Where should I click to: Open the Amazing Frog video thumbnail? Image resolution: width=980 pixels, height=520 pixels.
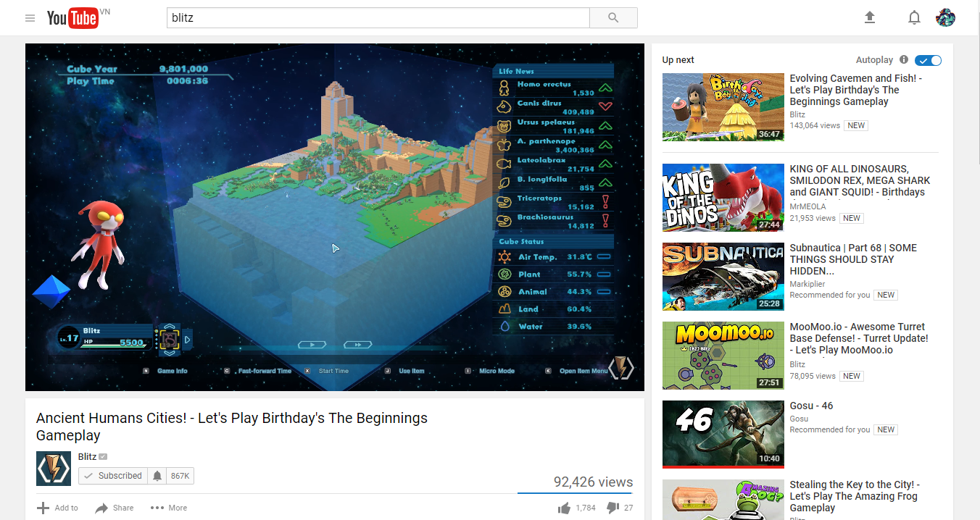tap(723, 500)
